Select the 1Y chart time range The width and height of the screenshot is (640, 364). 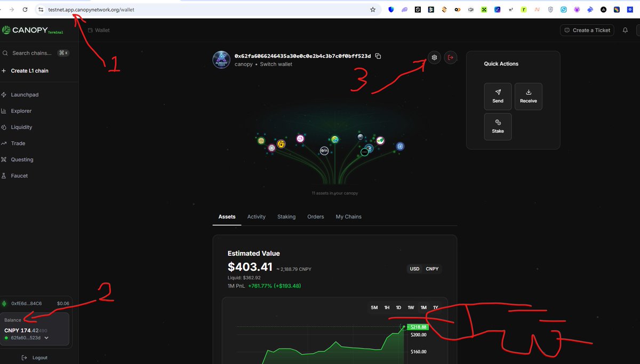tap(435, 308)
